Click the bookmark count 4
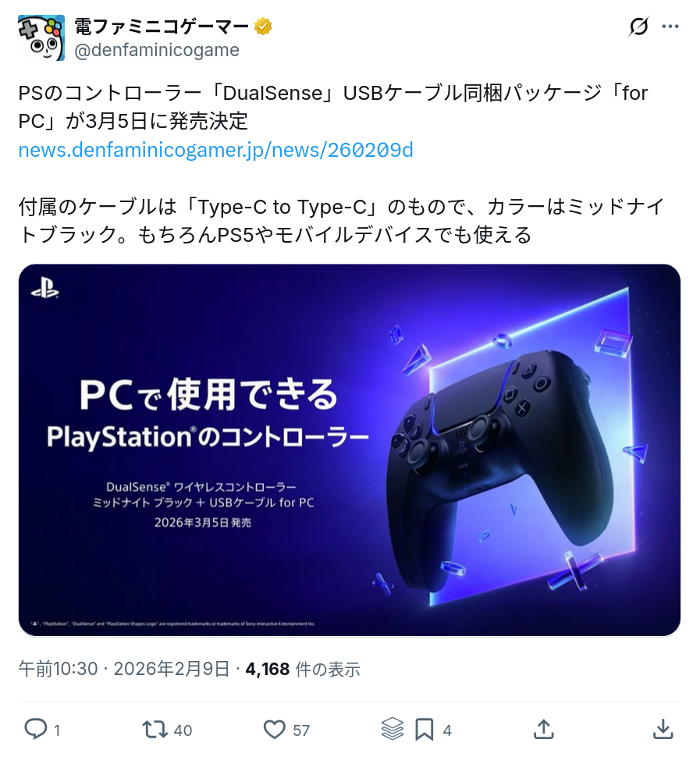This screenshot has width=700, height=757. pos(447,730)
